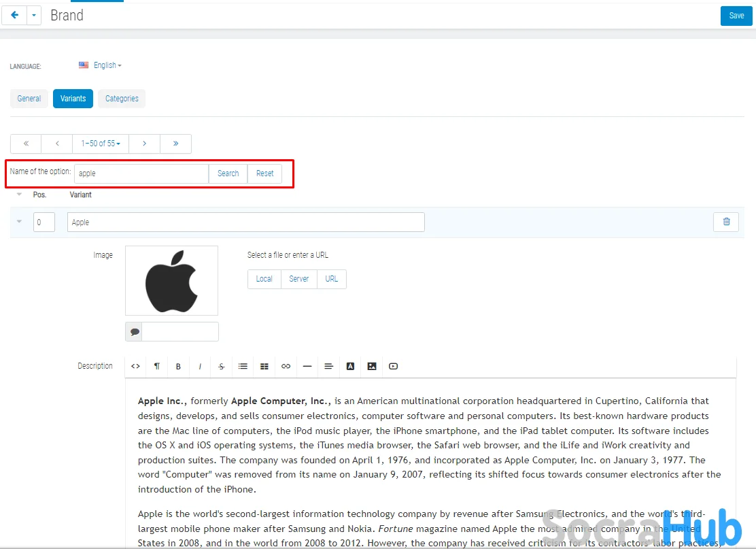The image size is (756, 549).
Task: Jump to the first page of variants
Action: [x=26, y=144]
